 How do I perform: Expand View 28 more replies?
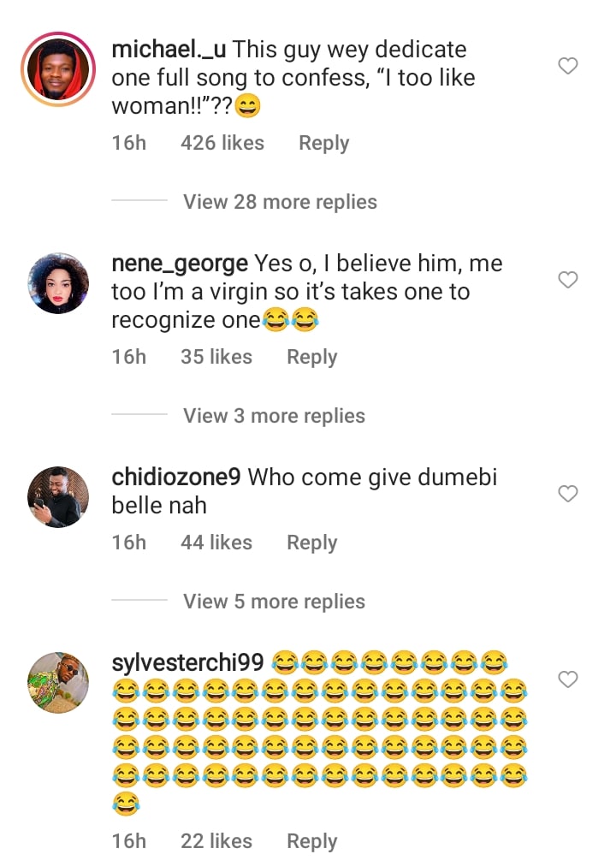(x=280, y=202)
